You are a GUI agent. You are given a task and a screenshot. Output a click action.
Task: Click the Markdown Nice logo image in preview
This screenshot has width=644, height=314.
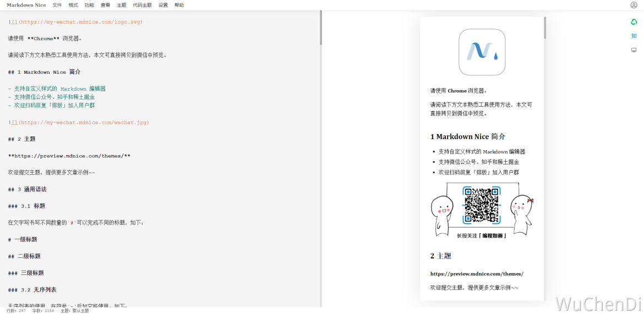click(x=482, y=52)
